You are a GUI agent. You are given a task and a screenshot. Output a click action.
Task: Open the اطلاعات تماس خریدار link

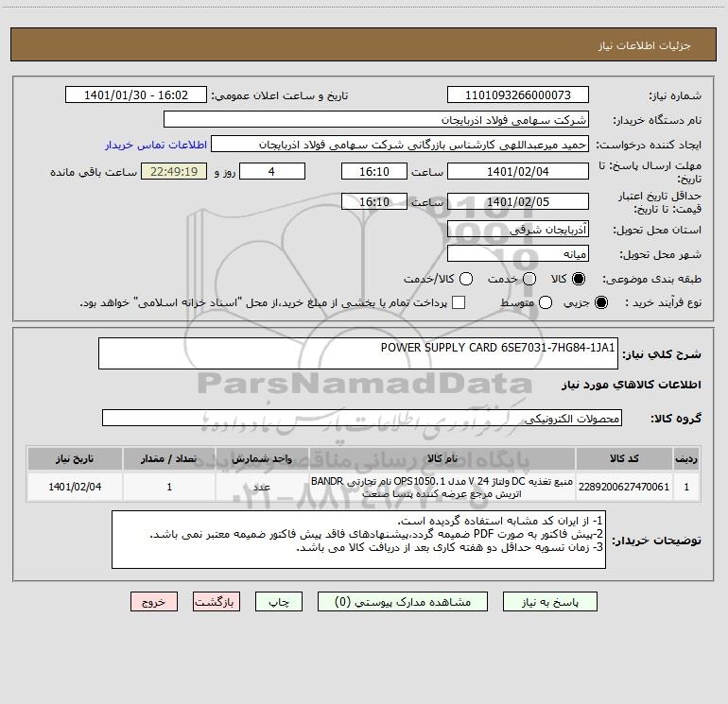156,145
